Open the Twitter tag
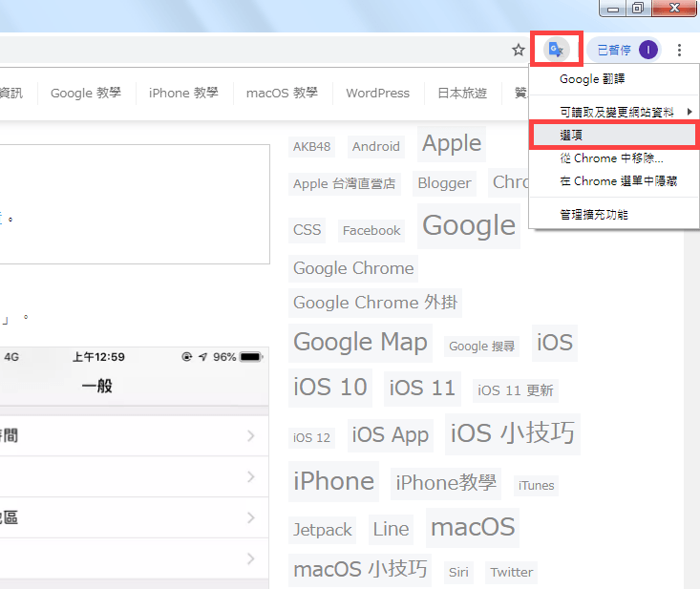 click(x=512, y=573)
